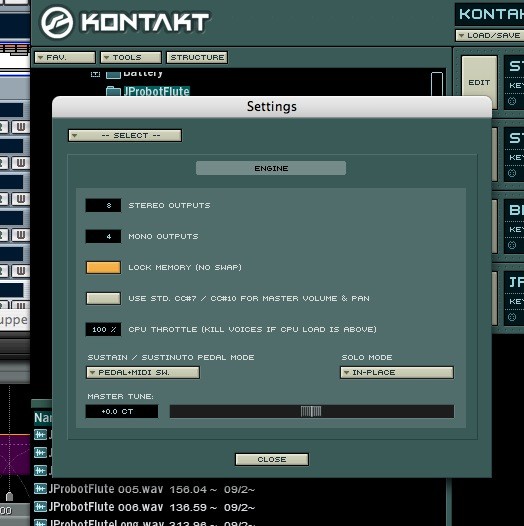
Task: Click the Master Tune label
Action: pos(120,397)
